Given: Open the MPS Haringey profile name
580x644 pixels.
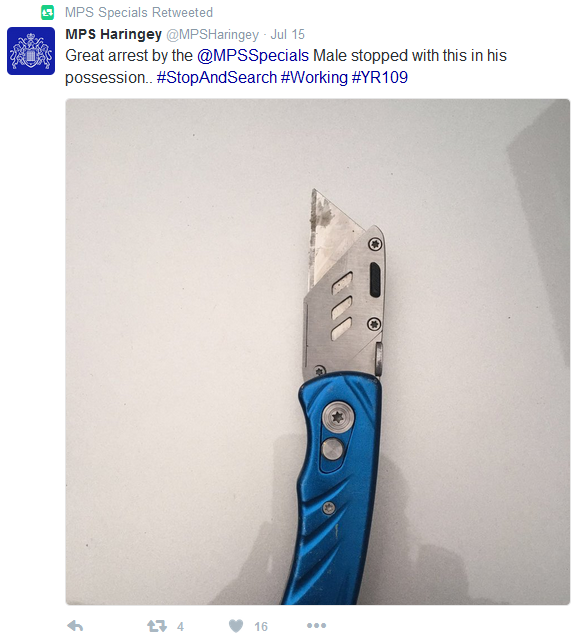Looking at the screenshot, I should [113, 34].
